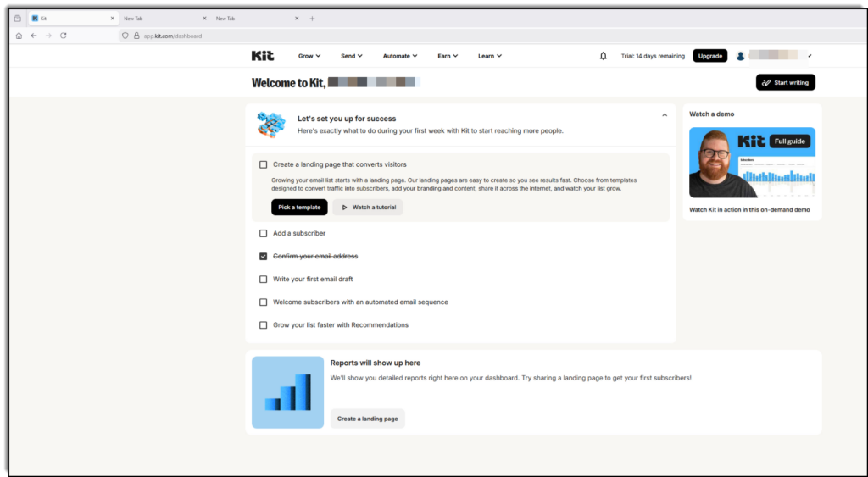Click the 'Add a subscriber' label
This screenshot has width=868, height=477.
tap(299, 234)
